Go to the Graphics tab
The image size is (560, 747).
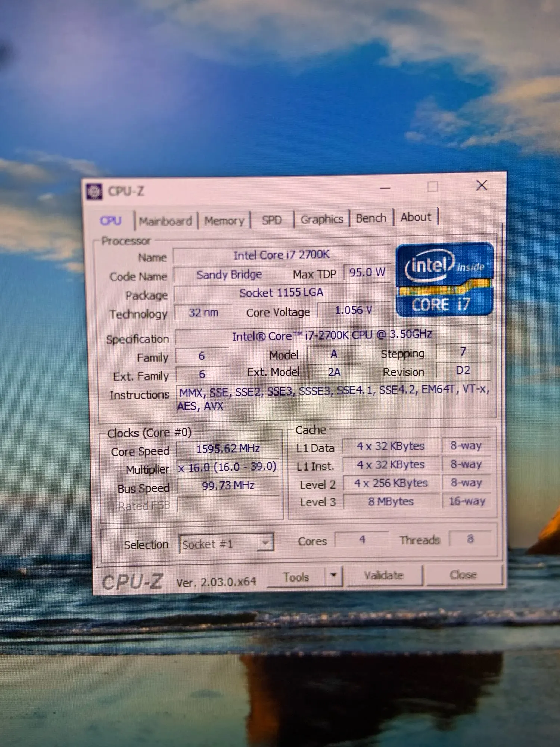(322, 219)
